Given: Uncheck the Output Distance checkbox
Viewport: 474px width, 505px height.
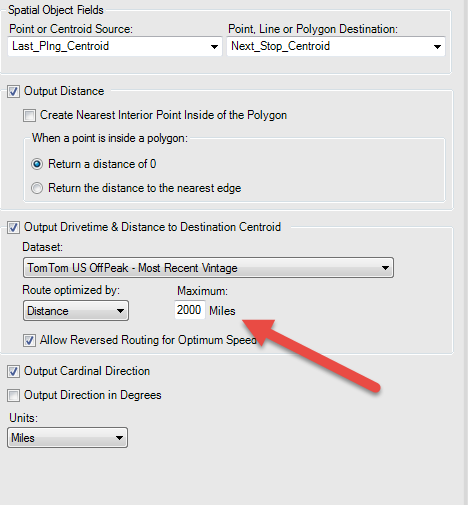Looking at the screenshot, I should point(13,91).
